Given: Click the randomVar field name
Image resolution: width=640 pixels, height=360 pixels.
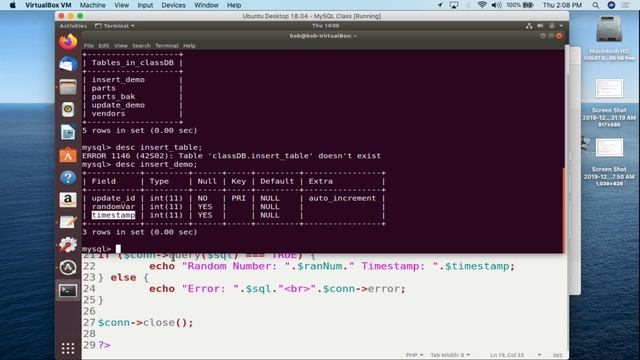Looking at the screenshot, I should coord(113,207).
